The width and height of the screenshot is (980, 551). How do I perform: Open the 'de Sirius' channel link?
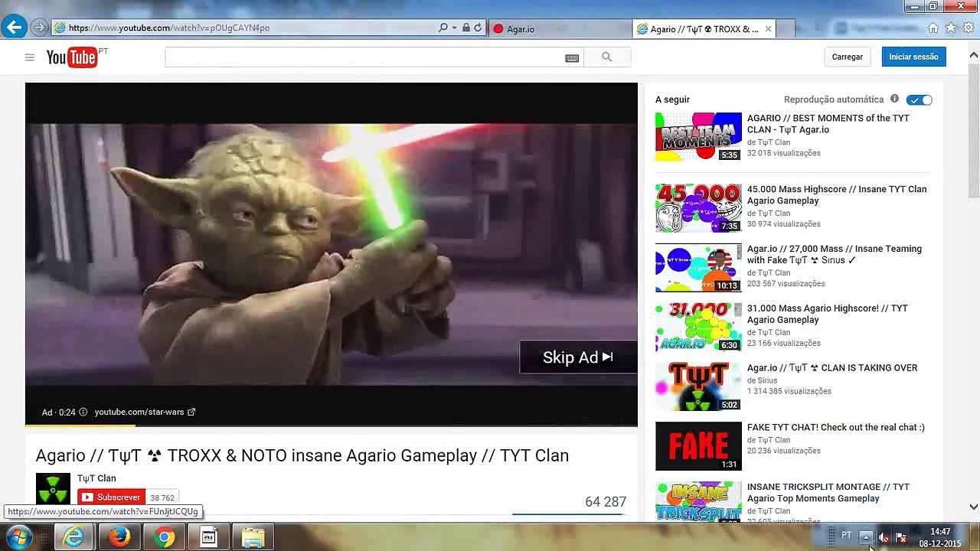tap(762, 380)
